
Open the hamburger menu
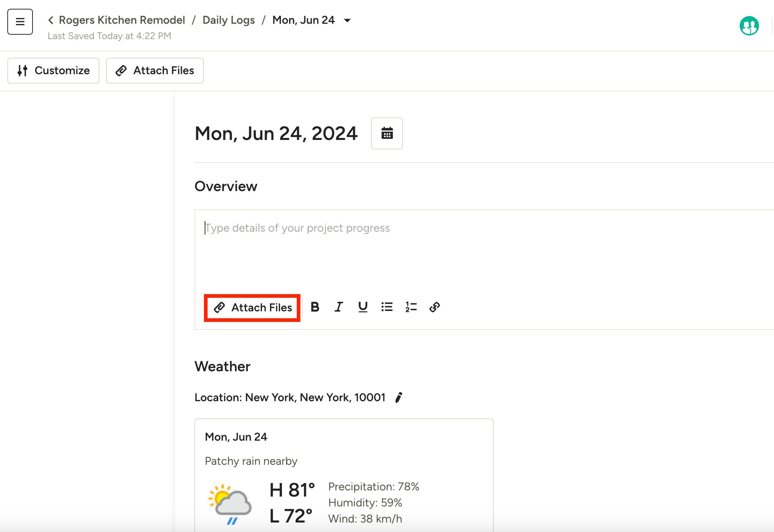[20, 22]
